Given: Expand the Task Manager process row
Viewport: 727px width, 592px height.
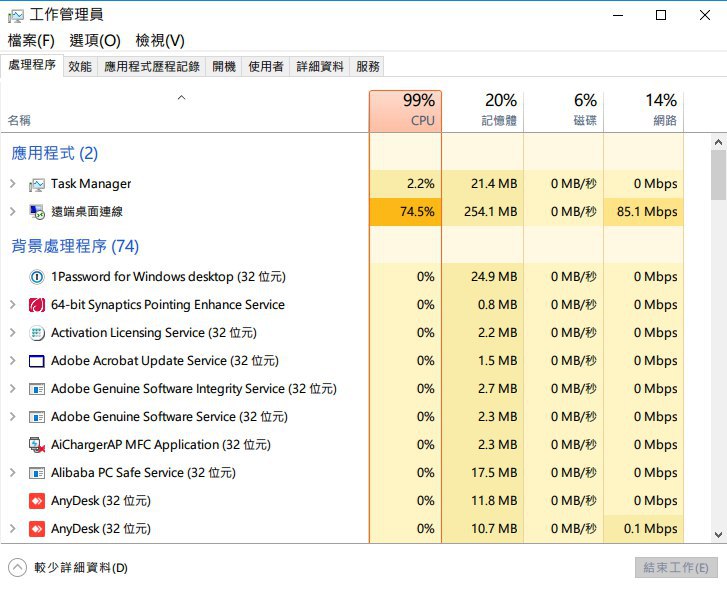Looking at the screenshot, I should coord(12,184).
